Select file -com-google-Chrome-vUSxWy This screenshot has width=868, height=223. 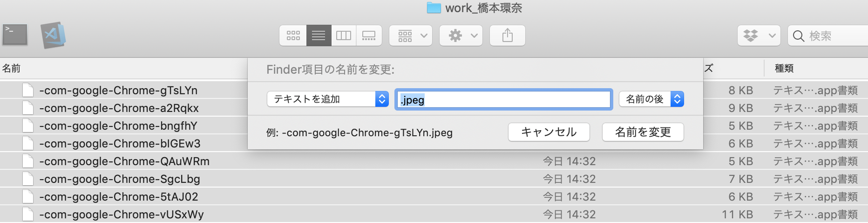[x=122, y=215]
